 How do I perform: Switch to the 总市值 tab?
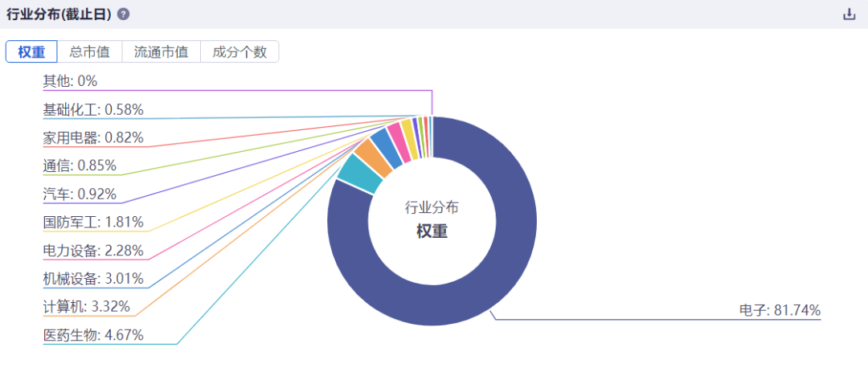[x=90, y=52]
